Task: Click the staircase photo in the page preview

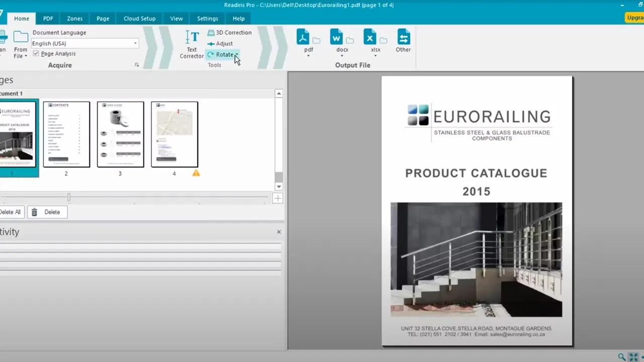Action: (x=476, y=259)
